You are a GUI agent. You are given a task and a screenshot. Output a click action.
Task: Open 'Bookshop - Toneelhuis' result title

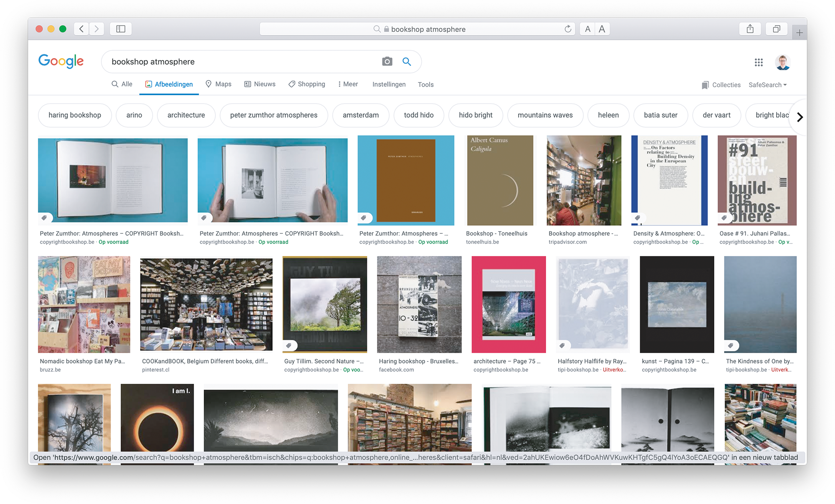496,234
